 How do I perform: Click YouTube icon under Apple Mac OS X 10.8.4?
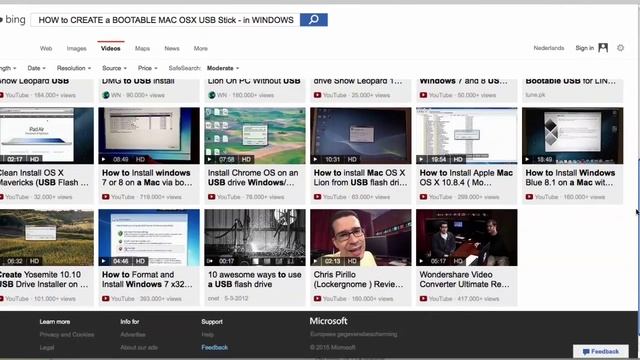[x=424, y=197]
